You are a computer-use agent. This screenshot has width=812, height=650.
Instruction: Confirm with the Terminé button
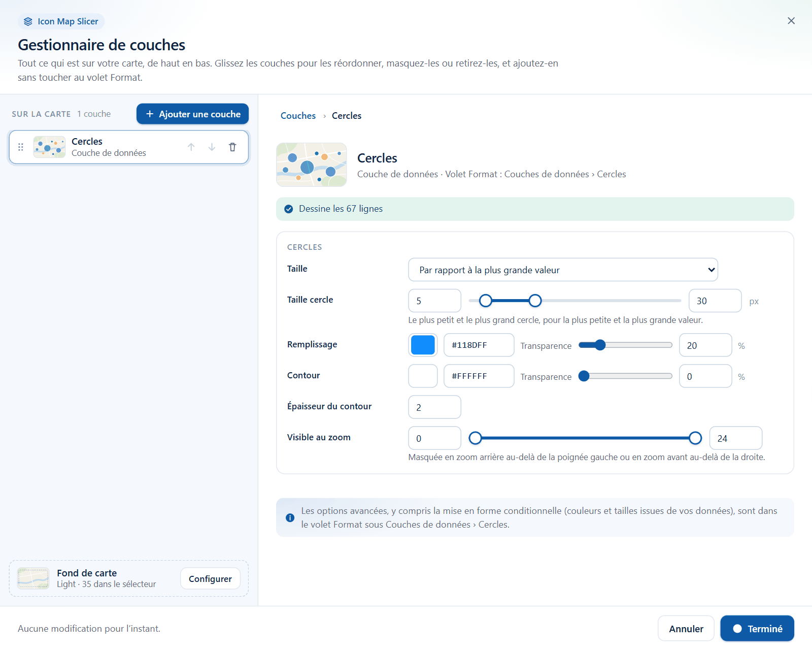(x=757, y=629)
